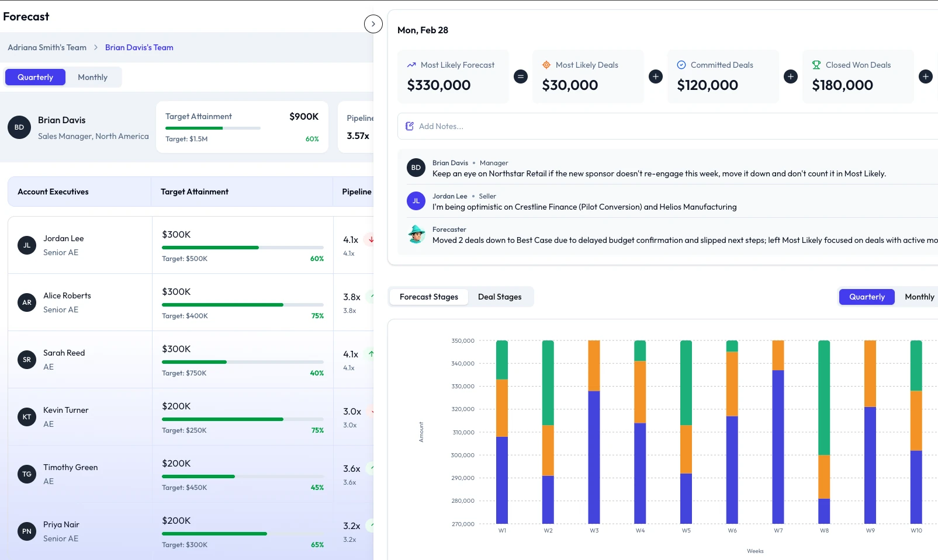Click the breadcrumb chevron separator
Viewport: 938px width, 560px height.
[96, 47]
